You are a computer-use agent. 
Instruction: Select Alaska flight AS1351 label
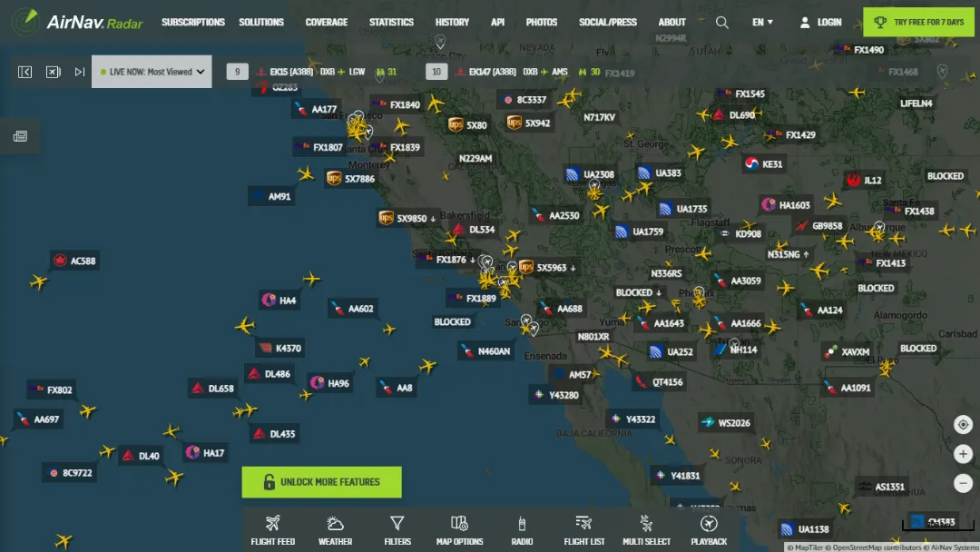pyautogui.click(x=881, y=487)
